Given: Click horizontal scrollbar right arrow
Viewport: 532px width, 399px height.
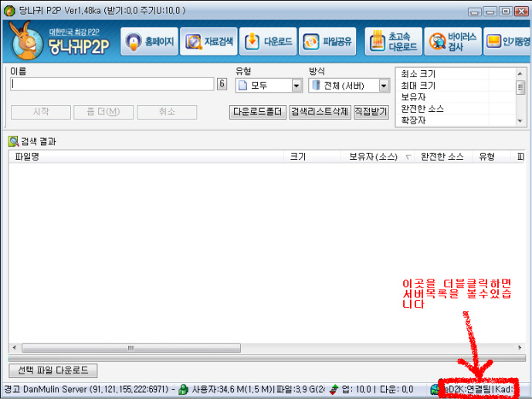Looking at the screenshot, I should (520, 348).
